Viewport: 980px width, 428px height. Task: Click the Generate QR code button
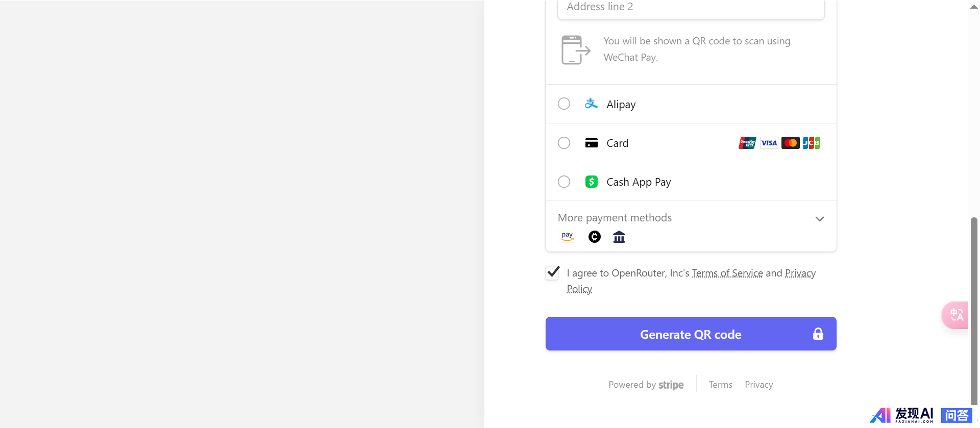tap(691, 334)
